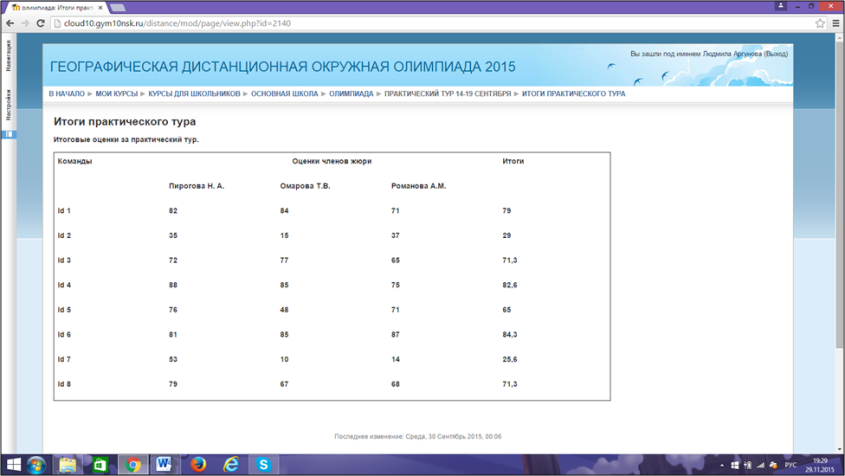Expand the Настройки side panel

tap(8, 105)
